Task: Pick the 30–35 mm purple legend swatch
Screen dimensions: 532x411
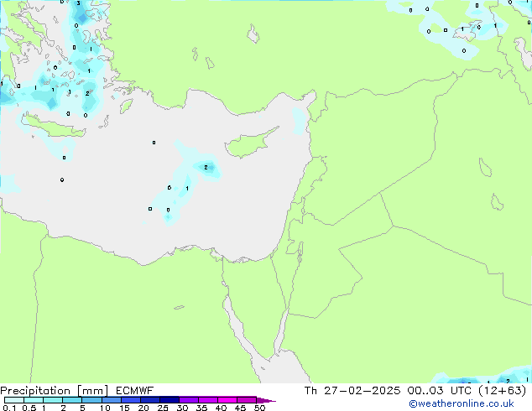Action: coord(189,400)
